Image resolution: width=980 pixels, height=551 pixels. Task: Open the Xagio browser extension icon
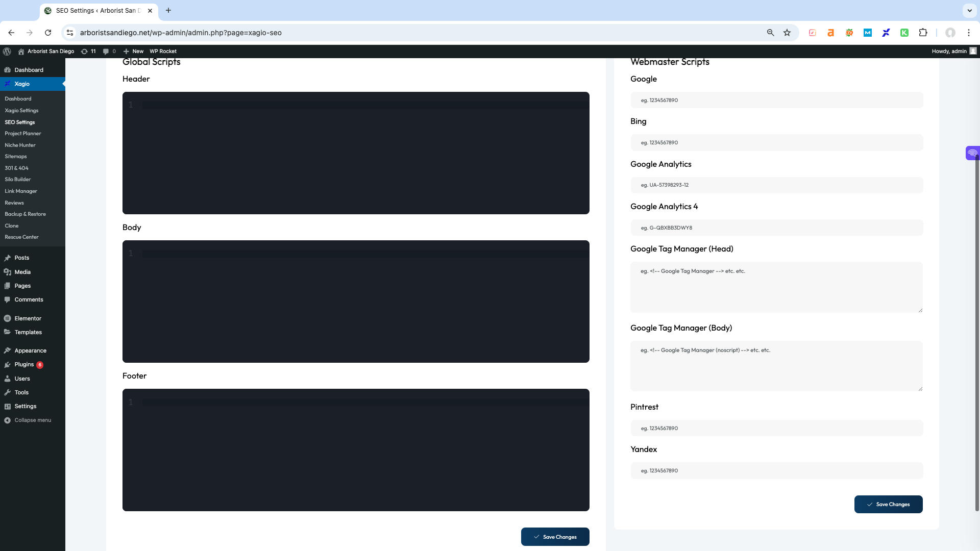click(886, 33)
